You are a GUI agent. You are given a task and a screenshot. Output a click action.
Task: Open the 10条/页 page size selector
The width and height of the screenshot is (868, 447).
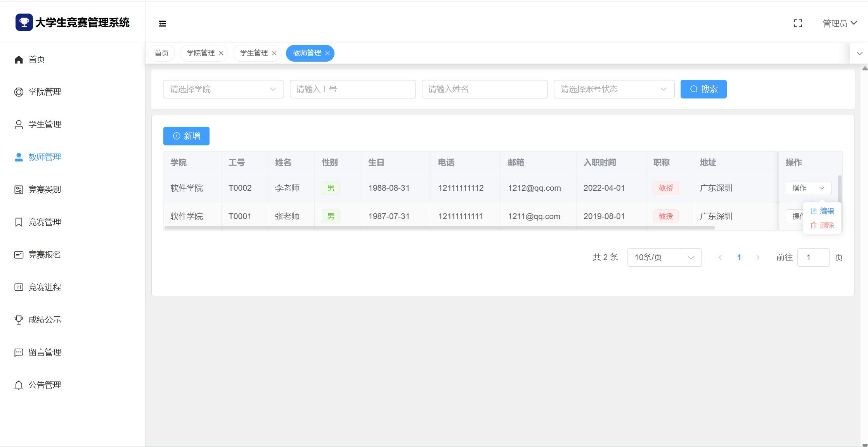[664, 257]
